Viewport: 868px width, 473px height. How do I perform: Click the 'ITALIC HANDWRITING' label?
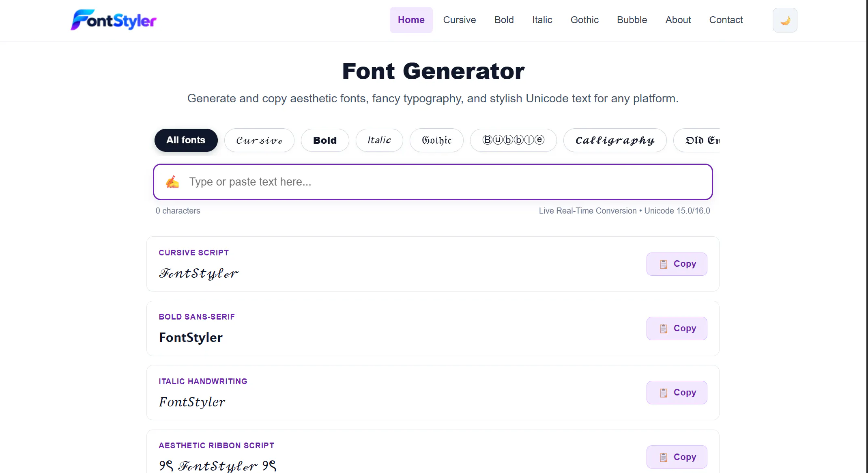[203, 381]
